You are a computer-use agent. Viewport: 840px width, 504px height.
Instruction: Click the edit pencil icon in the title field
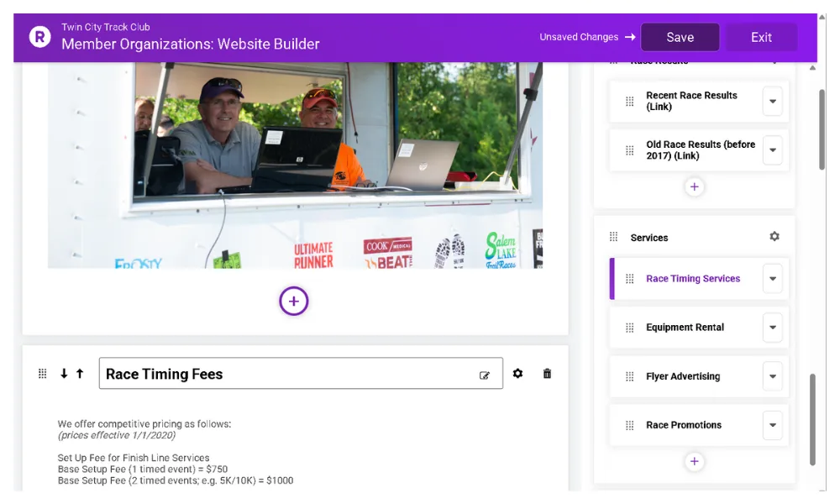click(x=485, y=375)
